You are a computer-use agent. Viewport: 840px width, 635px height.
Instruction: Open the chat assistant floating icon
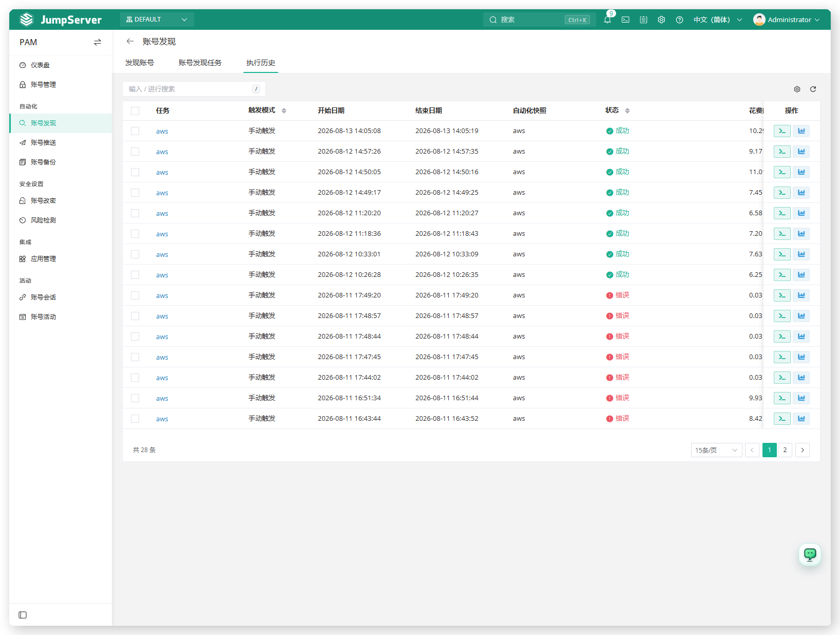pos(810,554)
